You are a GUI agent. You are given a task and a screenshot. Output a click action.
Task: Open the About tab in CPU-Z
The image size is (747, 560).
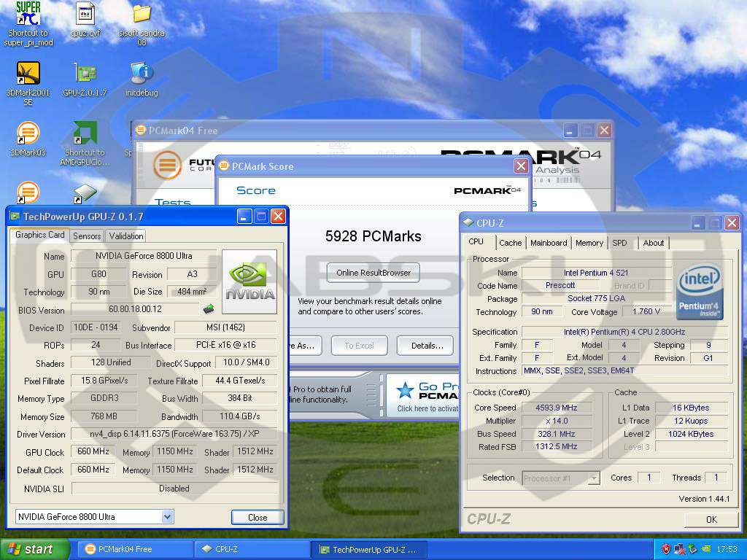click(653, 243)
